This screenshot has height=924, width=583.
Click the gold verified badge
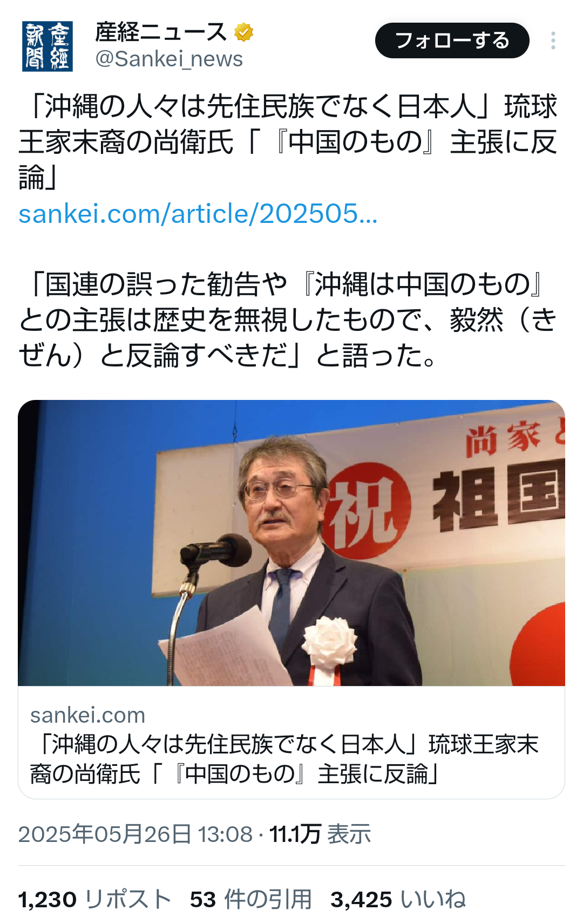pyautogui.click(x=243, y=32)
